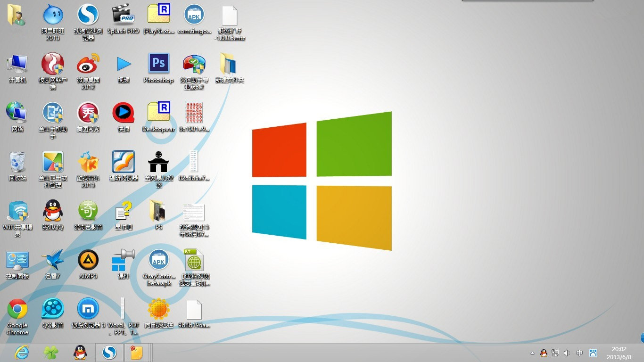Screen dimensions: 644x362
Task: Launch Photoshop from the desktop
Action: click(159, 68)
